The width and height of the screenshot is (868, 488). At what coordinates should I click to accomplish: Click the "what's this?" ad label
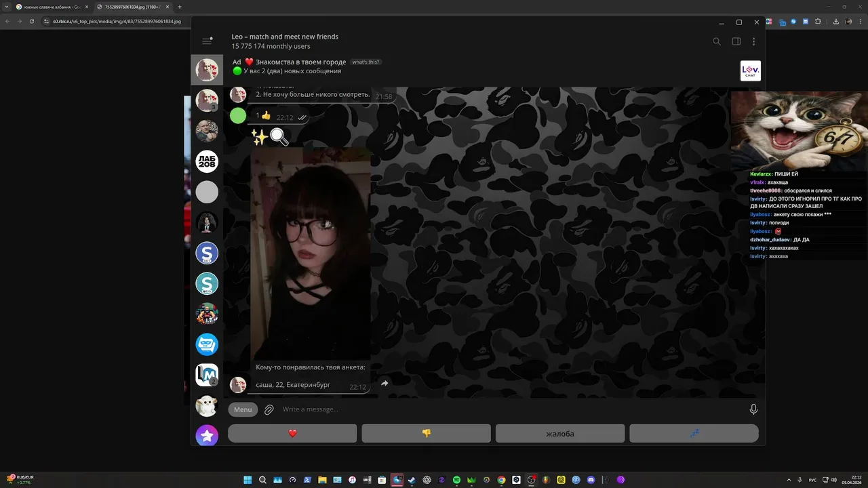click(x=366, y=62)
